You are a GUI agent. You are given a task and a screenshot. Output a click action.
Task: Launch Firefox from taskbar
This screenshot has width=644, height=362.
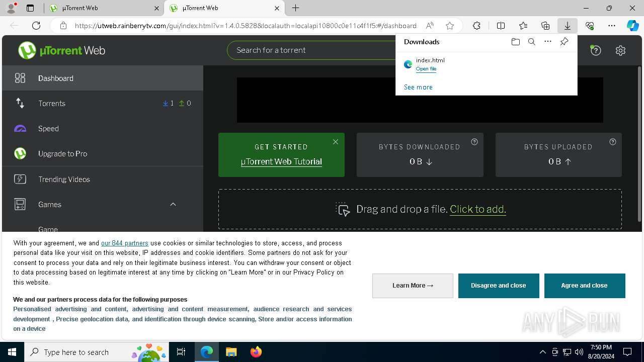[x=256, y=352]
